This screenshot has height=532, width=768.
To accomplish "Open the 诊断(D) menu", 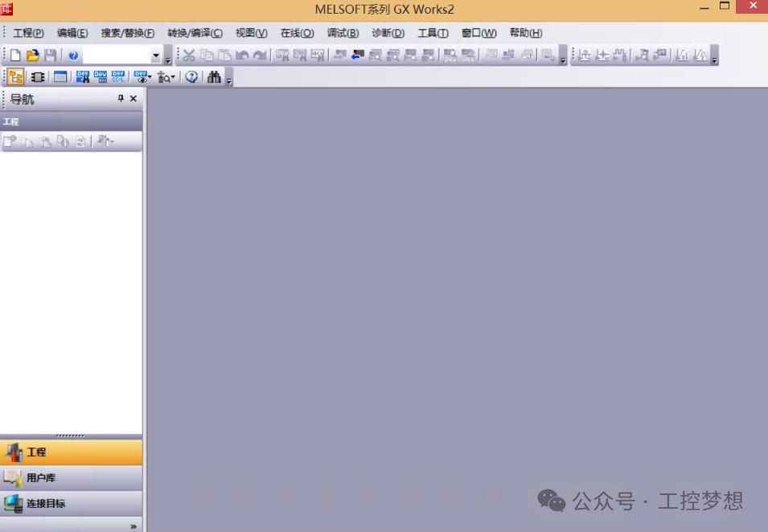I will coord(388,33).
